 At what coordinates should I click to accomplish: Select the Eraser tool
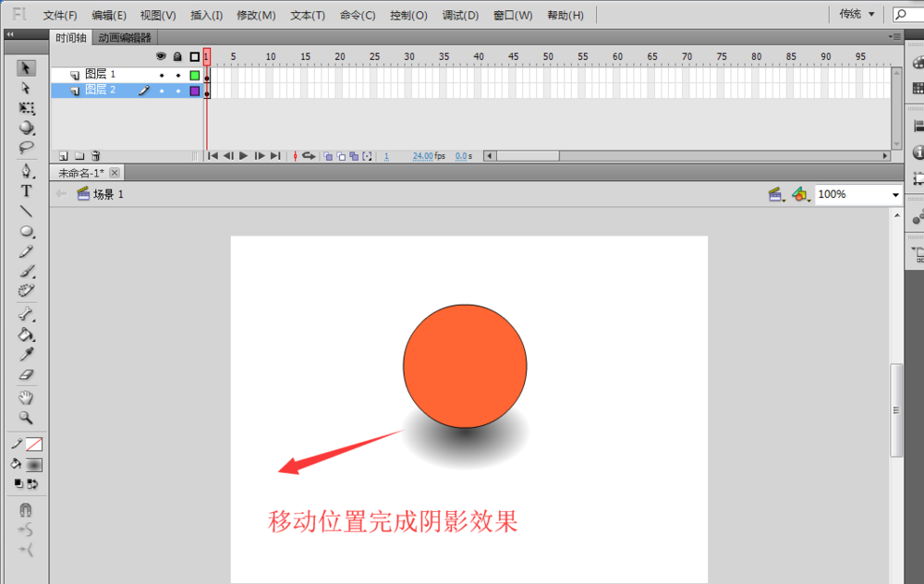tap(26, 374)
